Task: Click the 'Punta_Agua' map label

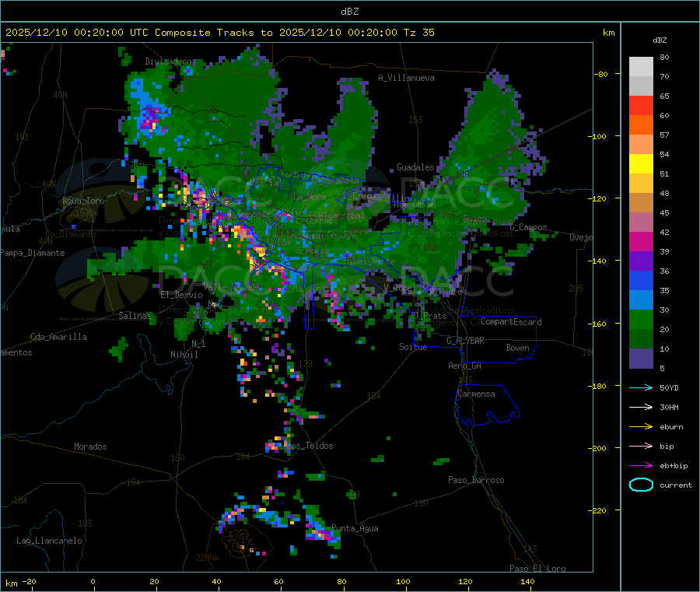Action: point(355,528)
